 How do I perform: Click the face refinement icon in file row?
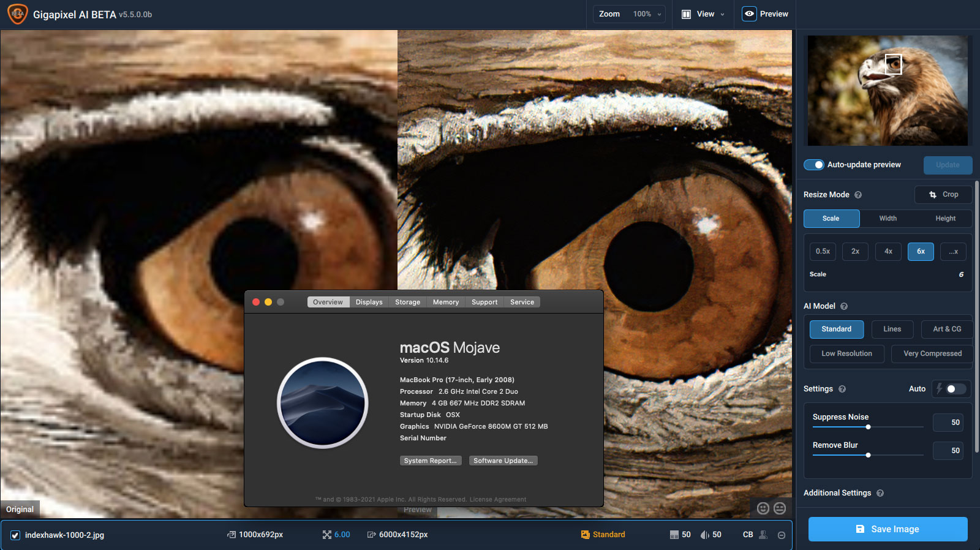coord(763,535)
